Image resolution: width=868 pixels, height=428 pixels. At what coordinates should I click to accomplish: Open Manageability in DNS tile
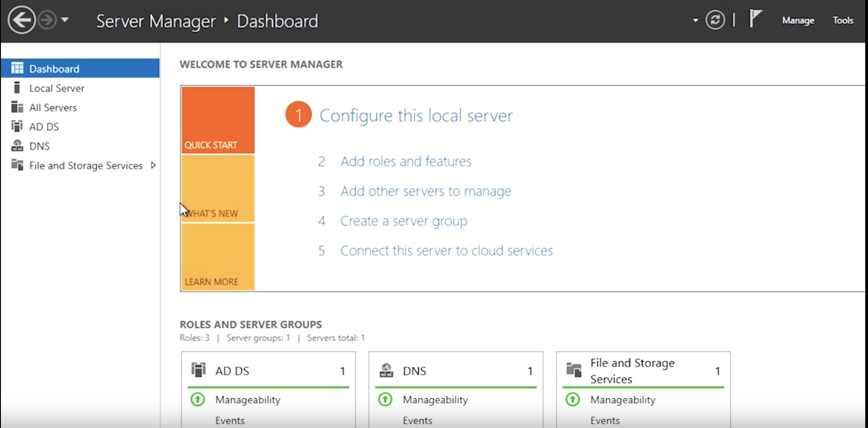click(x=435, y=400)
